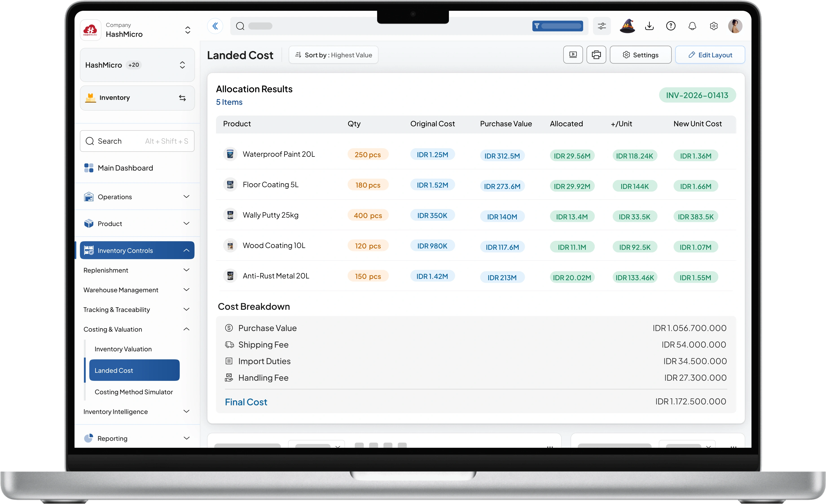The height and width of the screenshot is (504, 826).
Task: Click the blue filter chip in search bar
Action: point(558,26)
